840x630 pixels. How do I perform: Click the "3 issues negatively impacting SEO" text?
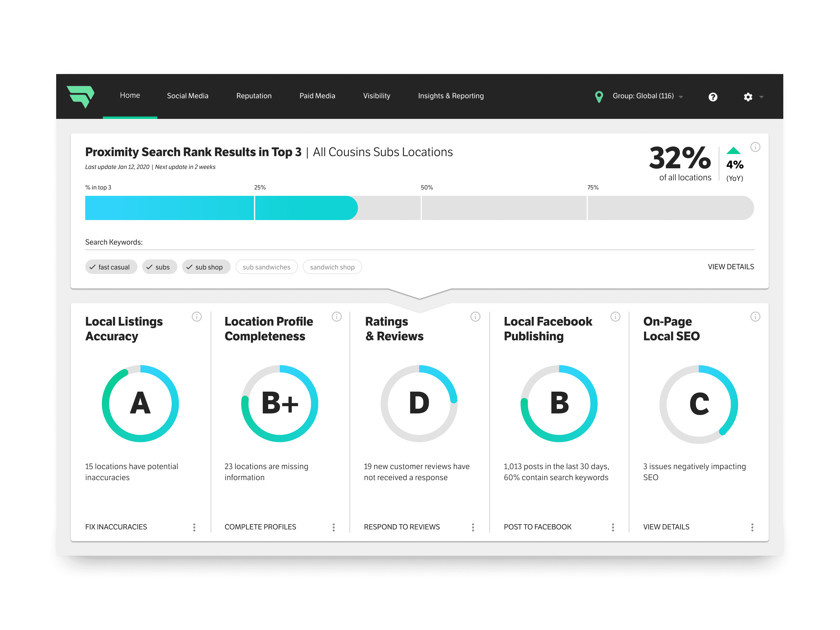695,472
